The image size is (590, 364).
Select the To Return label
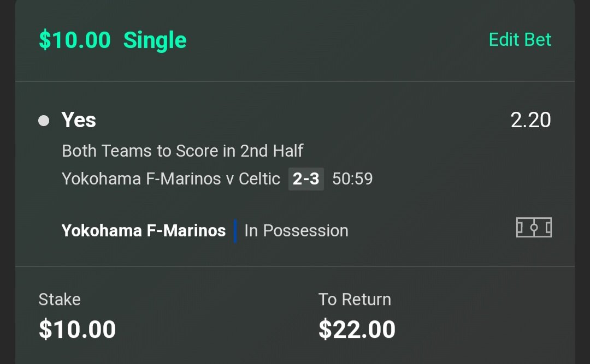[x=355, y=299]
